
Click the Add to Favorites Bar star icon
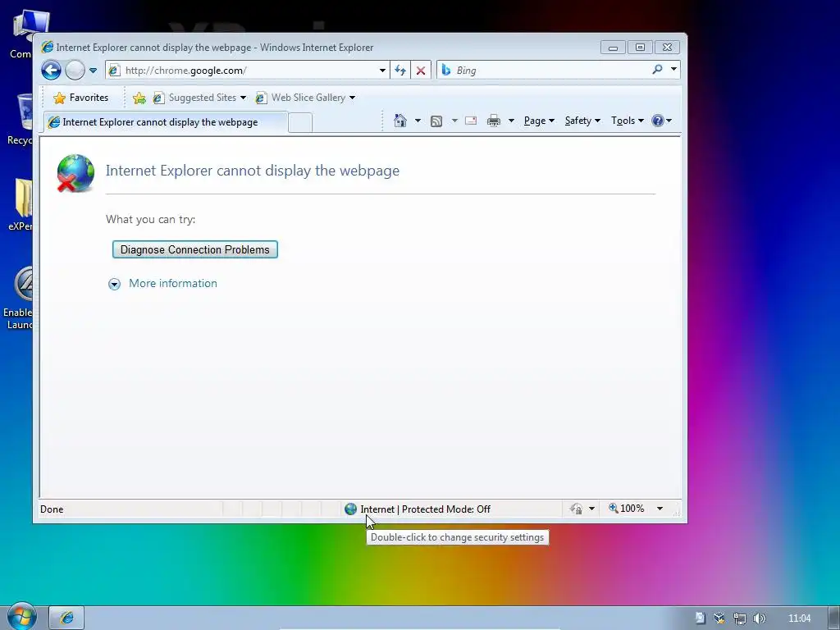click(x=139, y=98)
